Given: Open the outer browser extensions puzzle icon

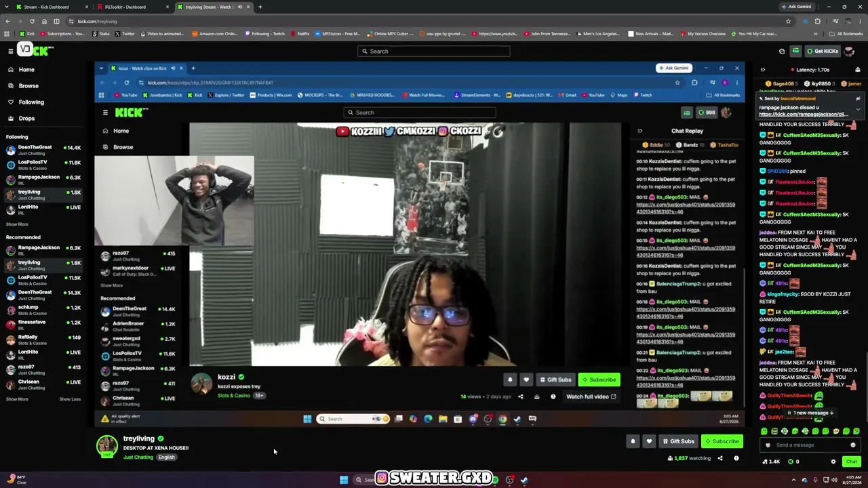Looking at the screenshot, I should pos(817,21).
